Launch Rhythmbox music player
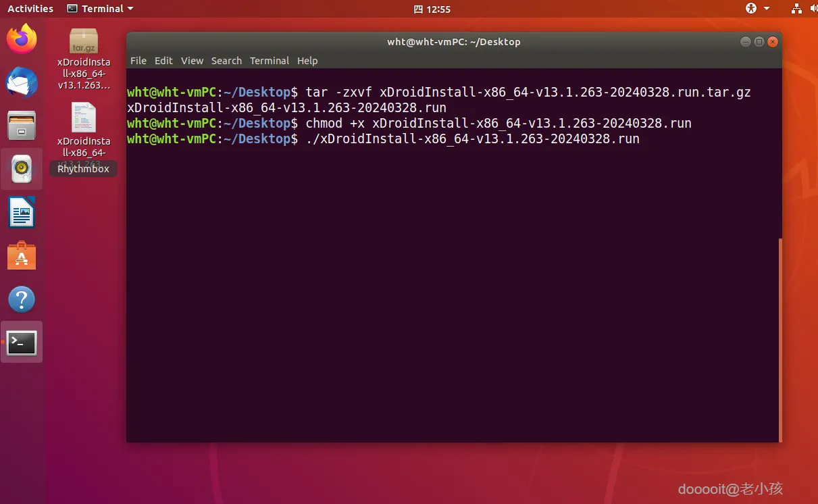This screenshot has width=818, height=504. (x=22, y=170)
